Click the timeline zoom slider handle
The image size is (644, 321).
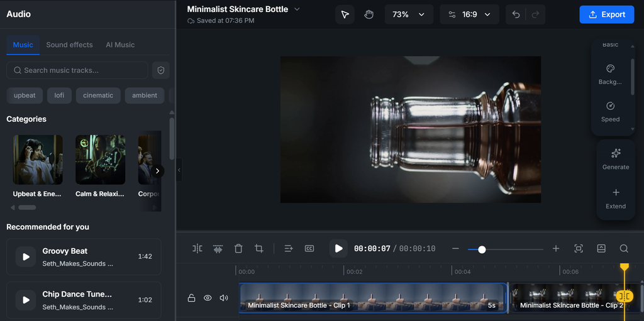point(482,249)
